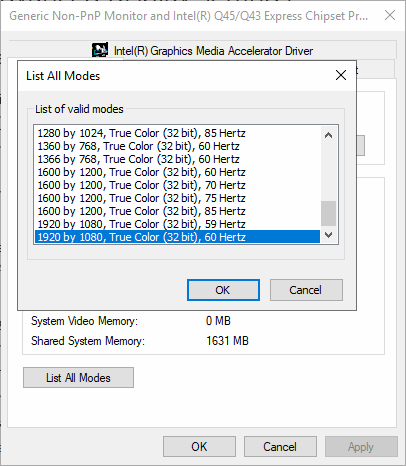Image resolution: width=406 pixels, height=466 pixels.
Task: Click the disabled Apply button
Action: 361,447
